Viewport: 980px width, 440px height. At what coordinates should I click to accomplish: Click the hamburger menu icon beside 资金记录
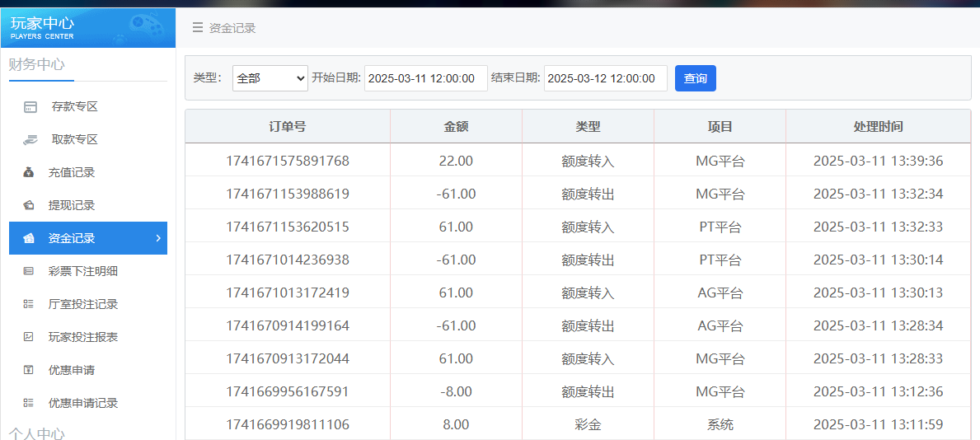(198, 27)
